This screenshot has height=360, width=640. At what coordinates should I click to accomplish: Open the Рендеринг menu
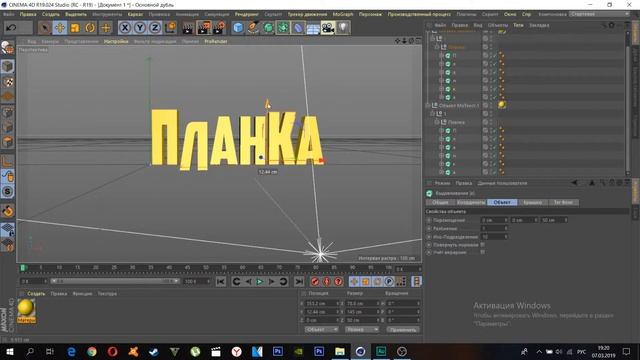click(247, 14)
